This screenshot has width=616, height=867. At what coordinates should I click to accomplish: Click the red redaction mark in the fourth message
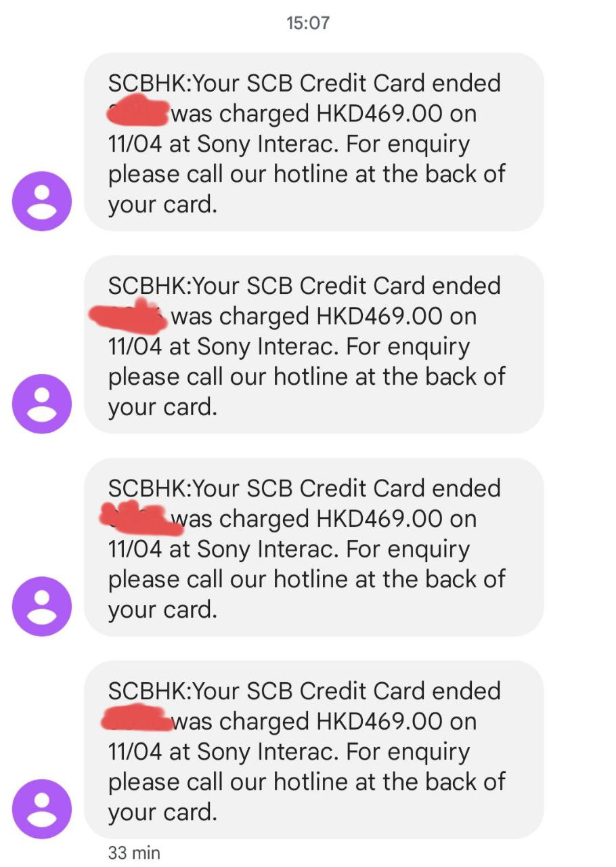point(137,718)
